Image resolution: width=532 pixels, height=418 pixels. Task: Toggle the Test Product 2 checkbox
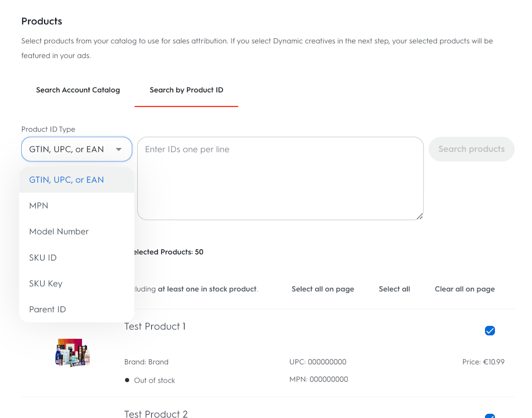tap(490, 416)
